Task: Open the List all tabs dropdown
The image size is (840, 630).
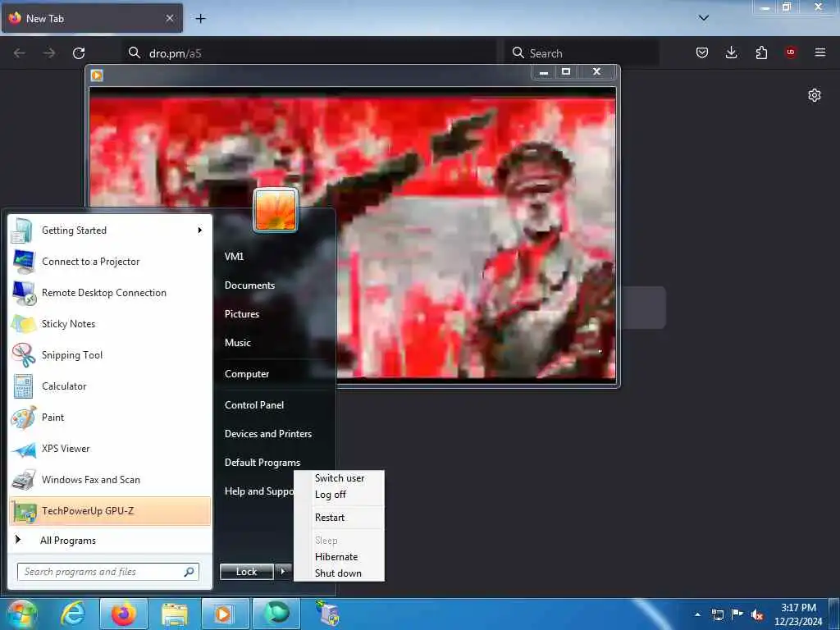Action: click(x=704, y=18)
